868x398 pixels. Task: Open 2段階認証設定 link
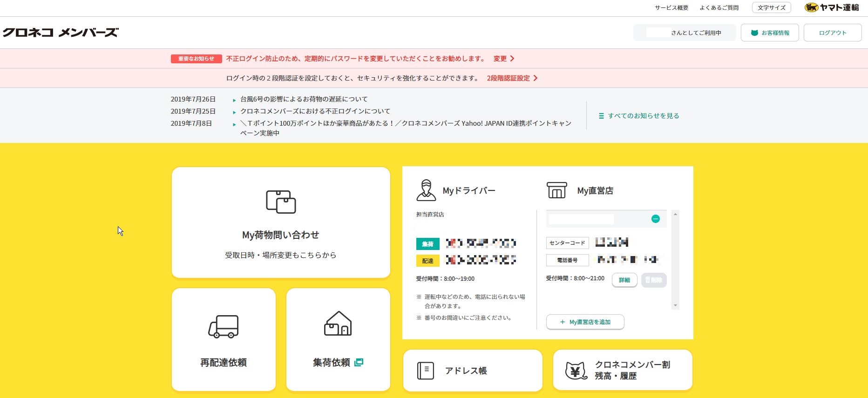click(x=509, y=78)
